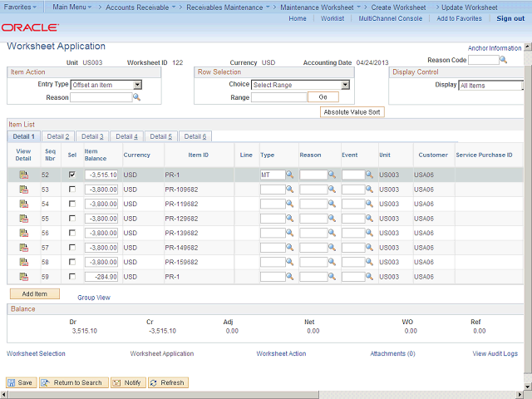
Task: Open Type lookup icon for row 52
Action: (x=290, y=175)
